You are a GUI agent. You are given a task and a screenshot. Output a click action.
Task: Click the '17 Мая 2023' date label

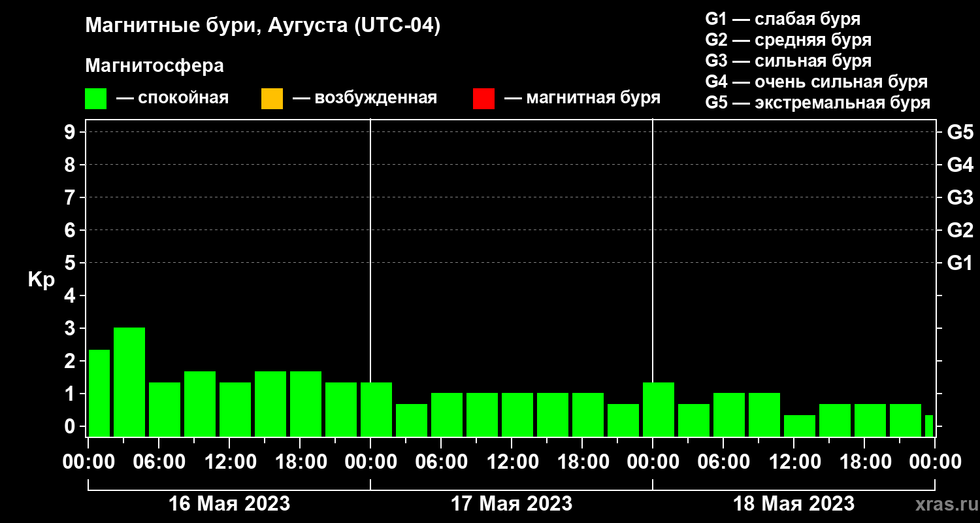pyautogui.click(x=512, y=504)
